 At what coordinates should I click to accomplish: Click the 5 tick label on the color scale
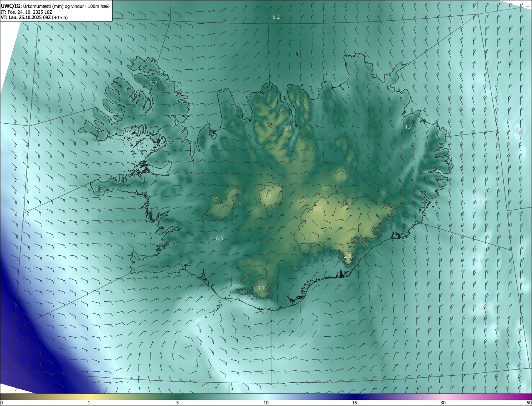pos(177,403)
